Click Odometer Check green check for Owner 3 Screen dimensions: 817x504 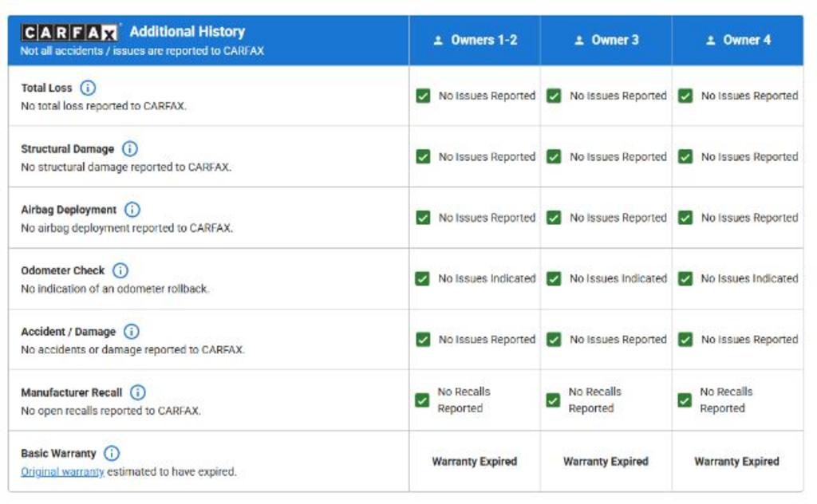(554, 278)
